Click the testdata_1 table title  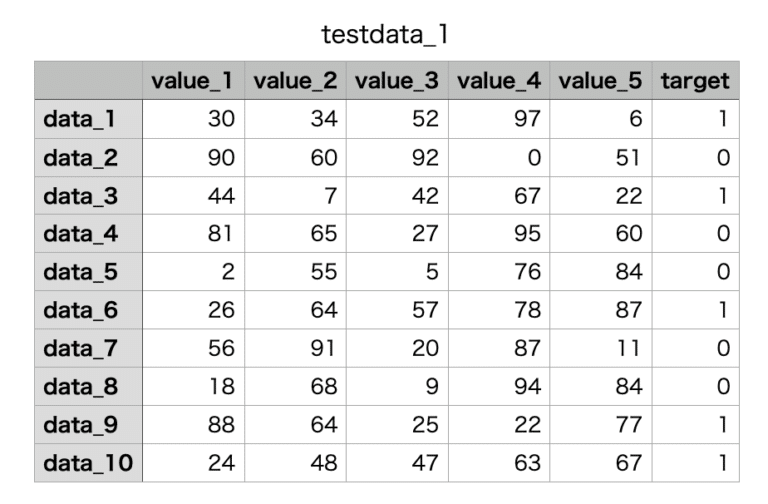[384, 35]
